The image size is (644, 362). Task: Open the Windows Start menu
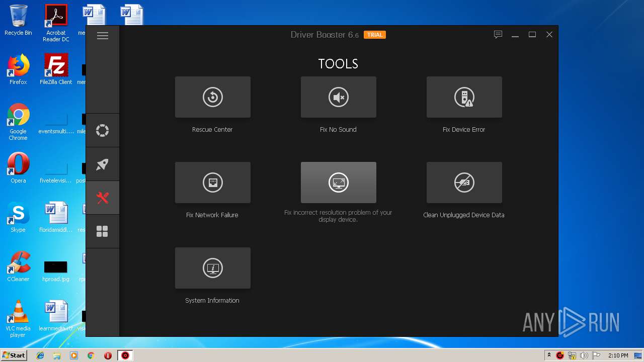click(x=14, y=355)
